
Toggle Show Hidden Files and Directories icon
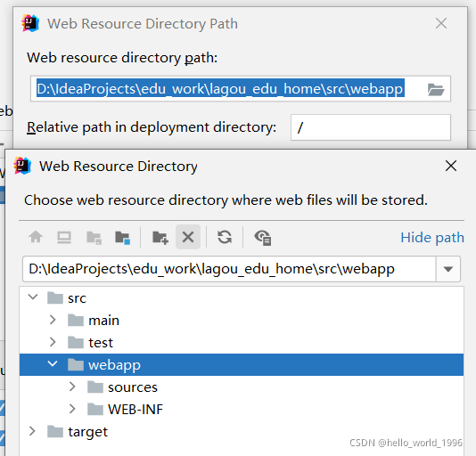(x=263, y=238)
